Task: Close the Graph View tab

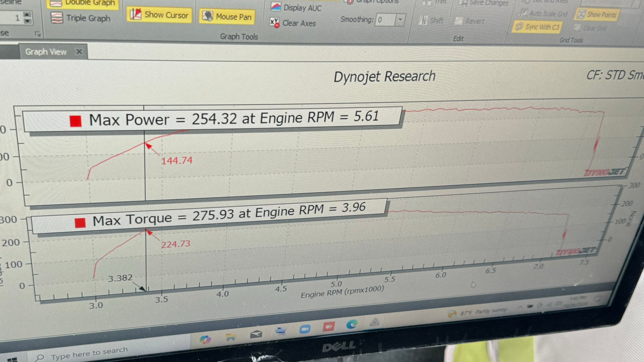Action: click(79, 52)
